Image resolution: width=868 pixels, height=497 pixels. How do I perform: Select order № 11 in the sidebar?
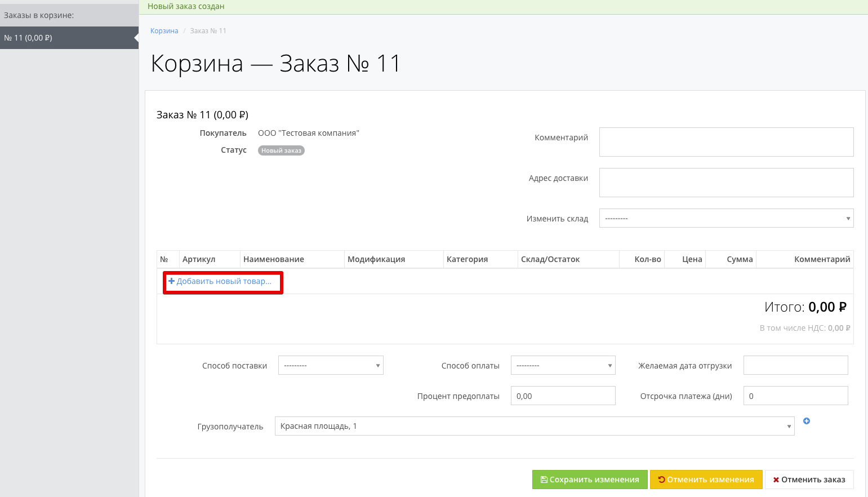click(x=69, y=38)
